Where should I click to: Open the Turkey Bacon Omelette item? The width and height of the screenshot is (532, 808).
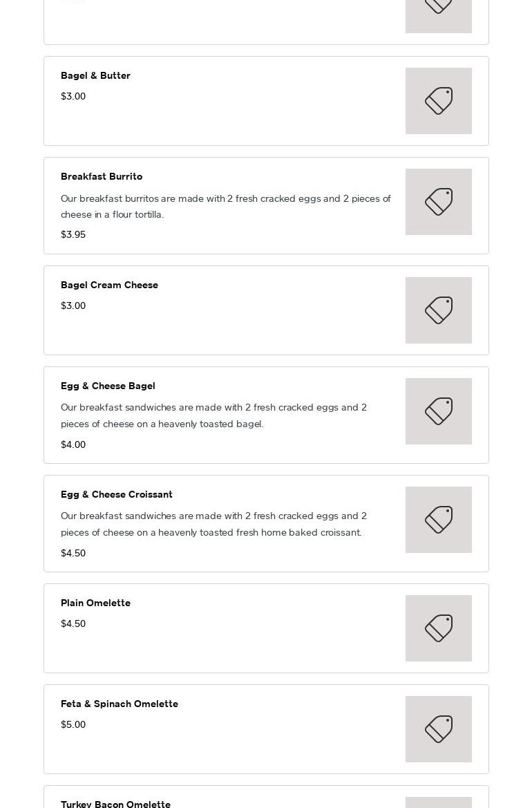click(115, 803)
